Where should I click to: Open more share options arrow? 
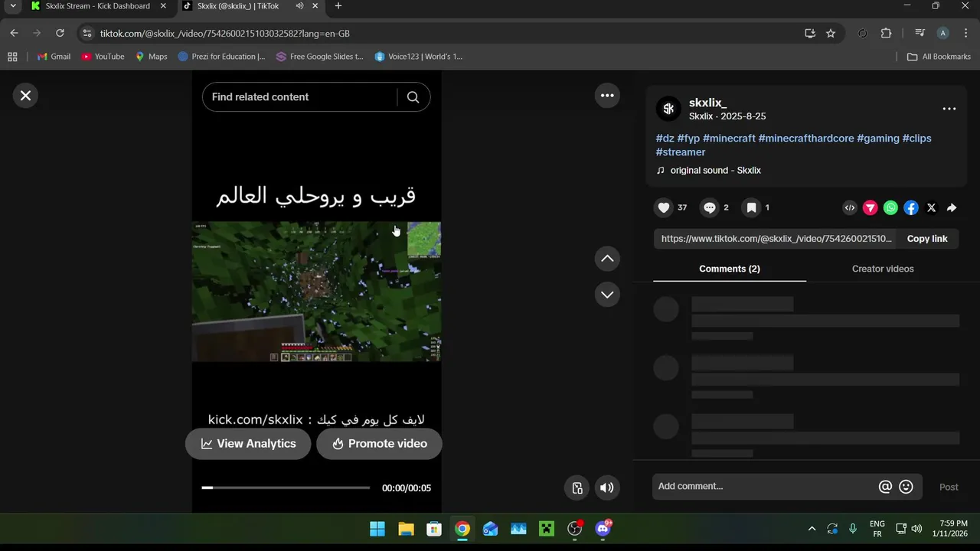(x=952, y=207)
